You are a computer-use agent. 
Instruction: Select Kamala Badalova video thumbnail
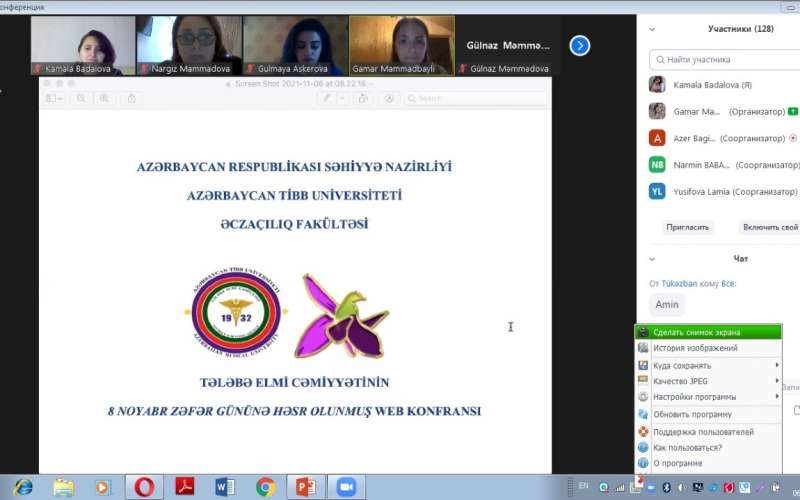coord(83,45)
